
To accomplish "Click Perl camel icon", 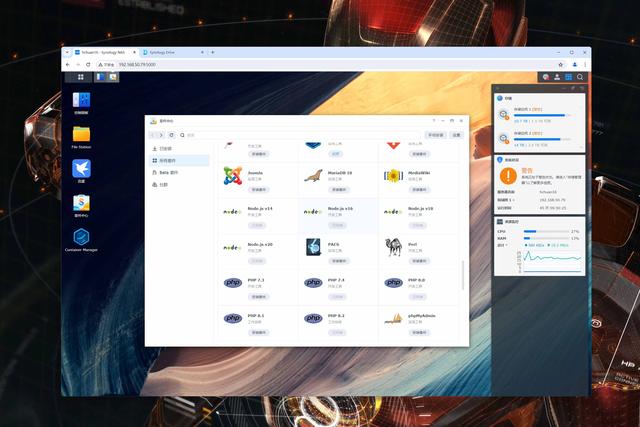I will (x=393, y=247).
